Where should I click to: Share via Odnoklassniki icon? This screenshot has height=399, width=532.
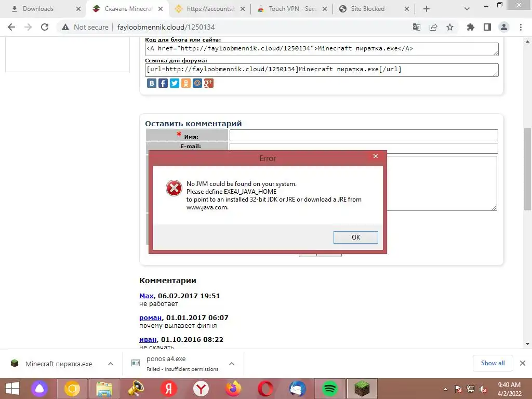tap(186, 83)
